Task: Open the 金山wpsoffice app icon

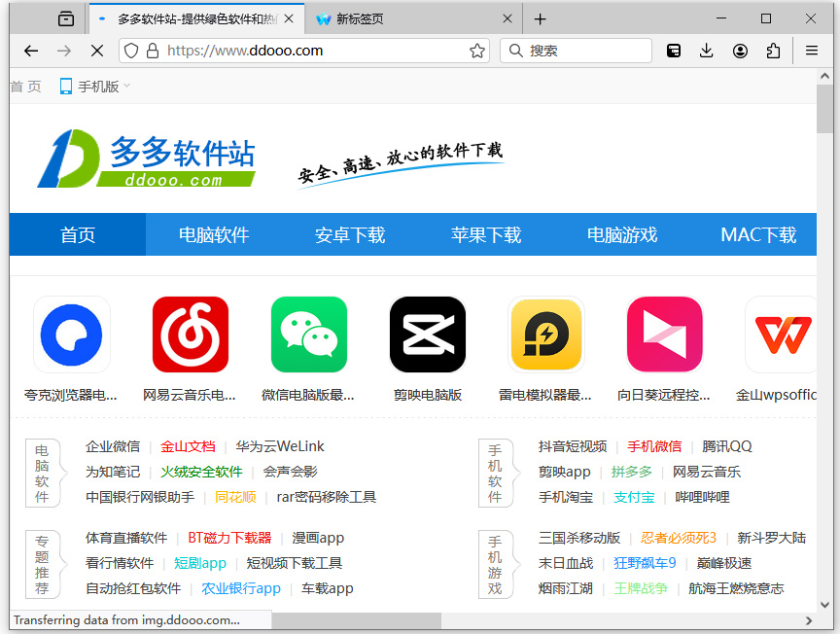Action: 781,335
